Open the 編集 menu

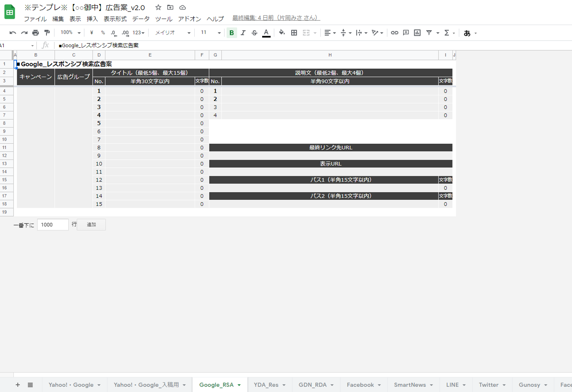point(58,19)
